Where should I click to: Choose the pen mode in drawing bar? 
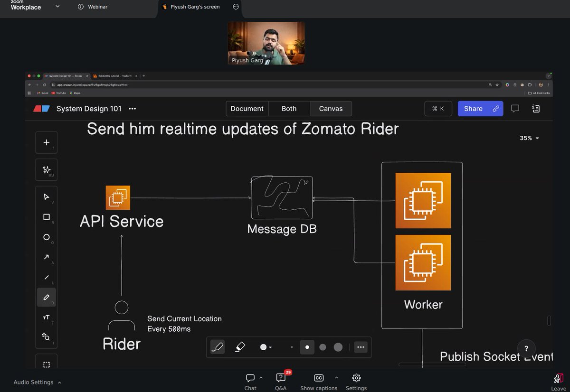click(218, 347)
